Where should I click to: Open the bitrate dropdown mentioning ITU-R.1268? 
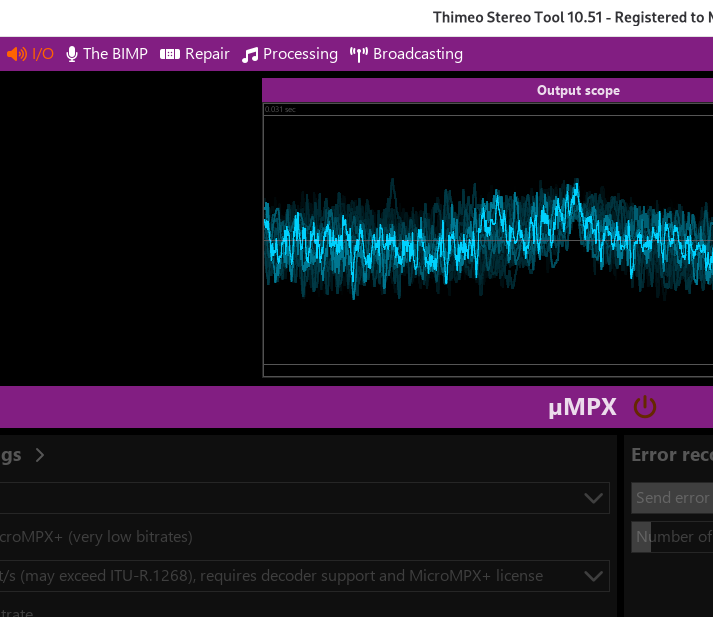[x=593, y=575]
